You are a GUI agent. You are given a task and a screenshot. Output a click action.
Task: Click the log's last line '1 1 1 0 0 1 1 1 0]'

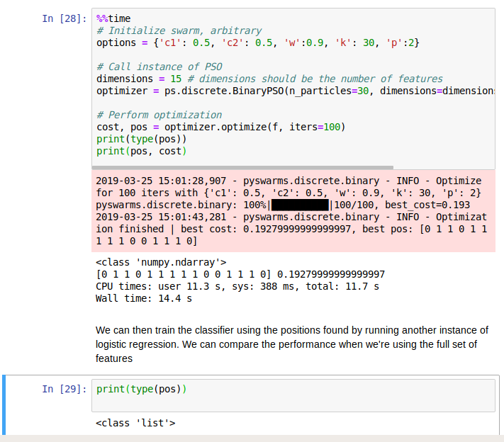pos(146,241)
